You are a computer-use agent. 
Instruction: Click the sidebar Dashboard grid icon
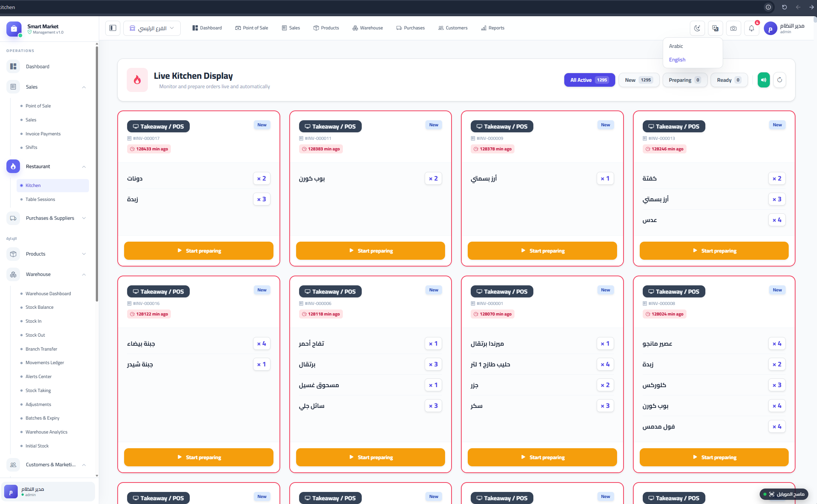tap(13, 66)
